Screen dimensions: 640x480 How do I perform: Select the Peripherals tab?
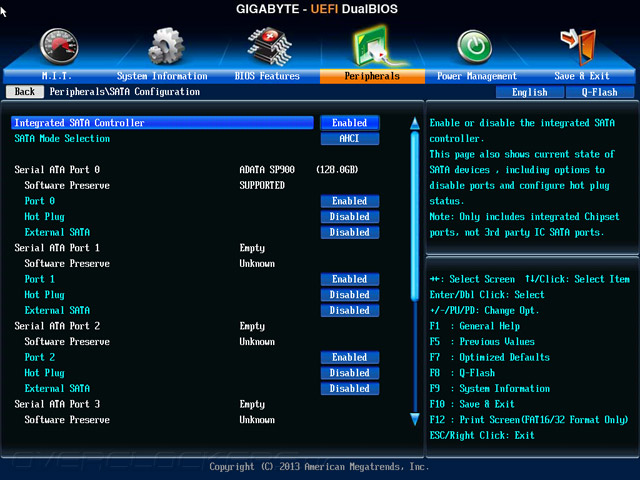coord(372,76)
